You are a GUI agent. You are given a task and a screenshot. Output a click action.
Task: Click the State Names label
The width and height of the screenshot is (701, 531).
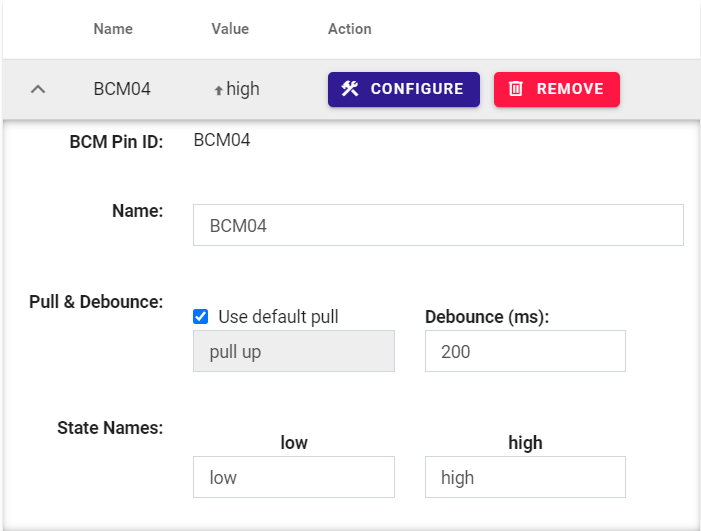pos(110,428)
